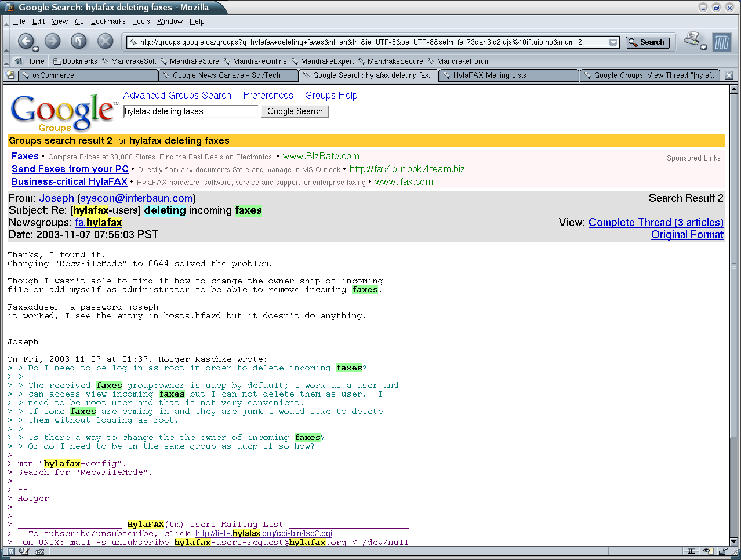Open the Back button history dropdown arrow

pyautogui.click(x=36, y=49)
